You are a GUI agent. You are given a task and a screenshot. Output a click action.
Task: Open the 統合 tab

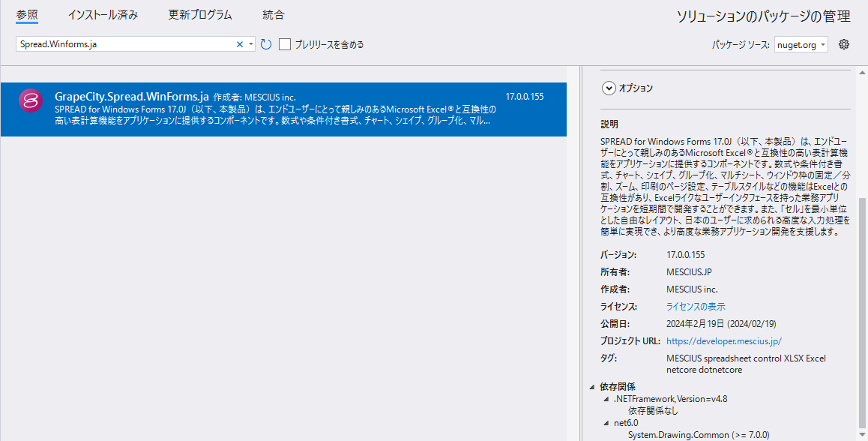(274, 15)
